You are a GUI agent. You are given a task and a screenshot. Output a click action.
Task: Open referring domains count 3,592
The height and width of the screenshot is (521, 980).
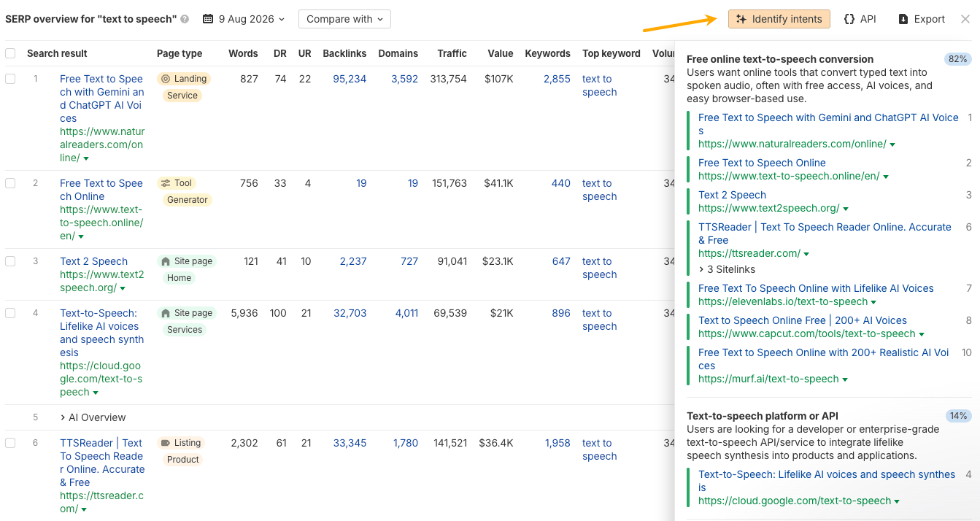(404, 79)
